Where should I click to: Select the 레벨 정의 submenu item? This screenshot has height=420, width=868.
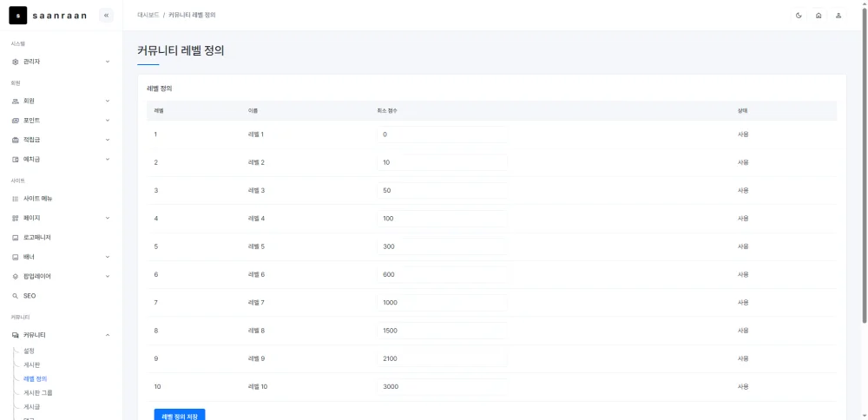point(36,379)
